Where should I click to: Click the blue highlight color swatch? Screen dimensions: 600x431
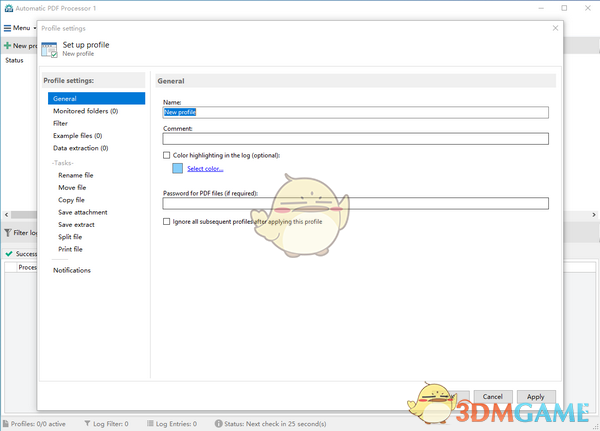pos(178,168)
